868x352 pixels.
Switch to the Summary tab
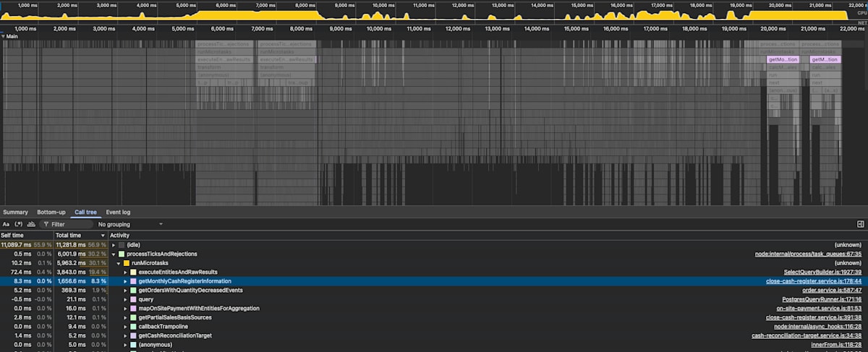[15, 213]
